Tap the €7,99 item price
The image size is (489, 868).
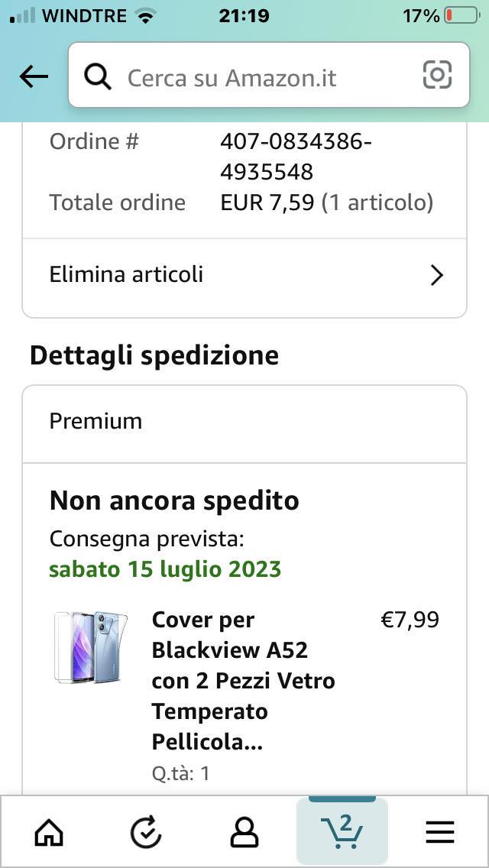coord(410,620)
